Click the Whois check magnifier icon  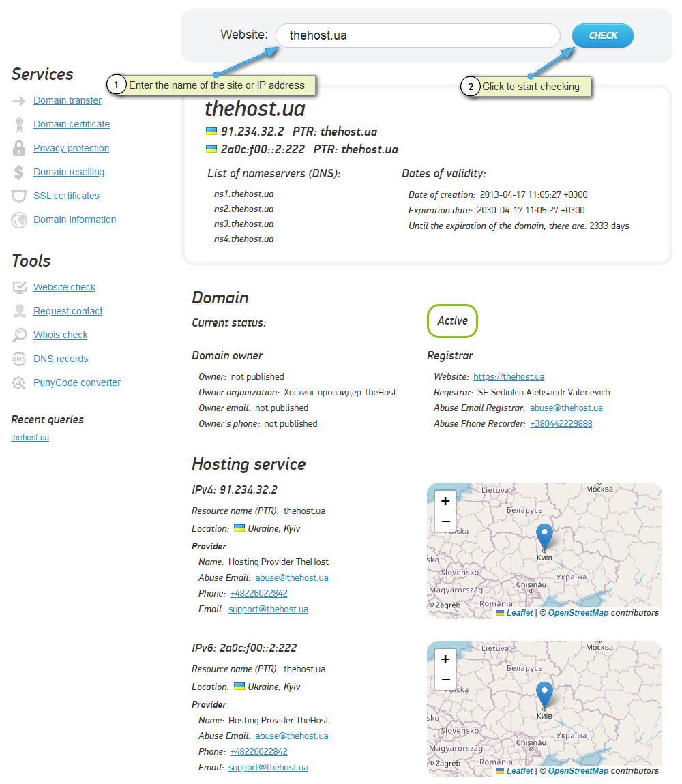pyautogui.click(x=19, y=335)
